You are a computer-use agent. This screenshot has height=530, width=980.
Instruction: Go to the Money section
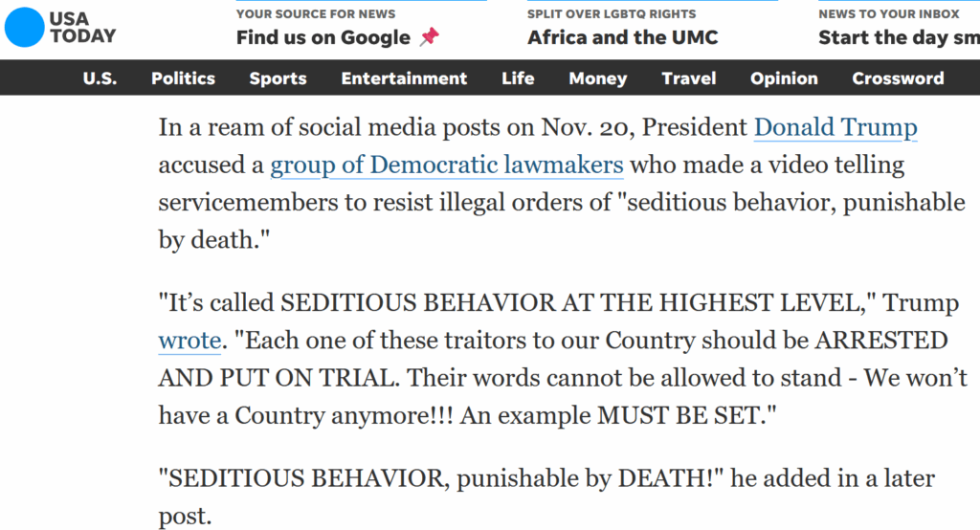point(597,78)
